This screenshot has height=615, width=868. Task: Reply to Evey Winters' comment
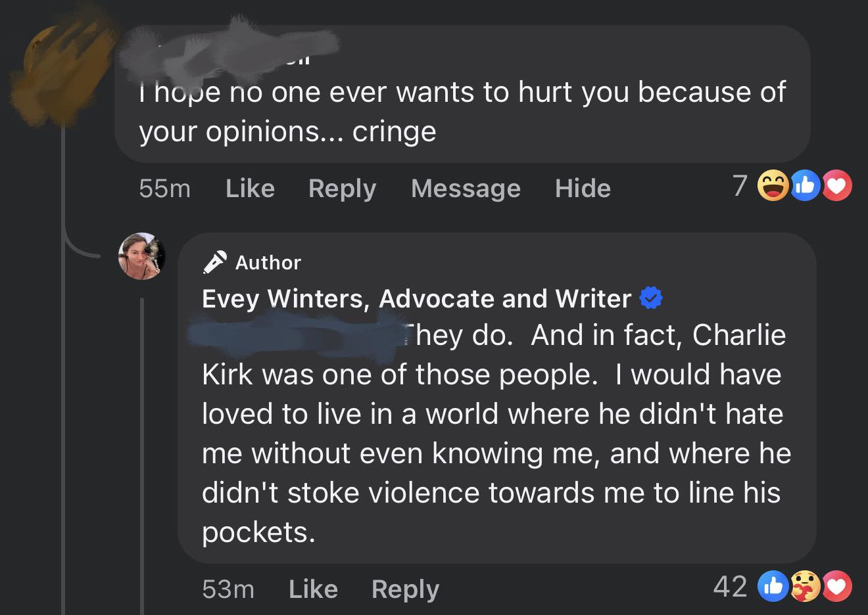coord(405,589)
